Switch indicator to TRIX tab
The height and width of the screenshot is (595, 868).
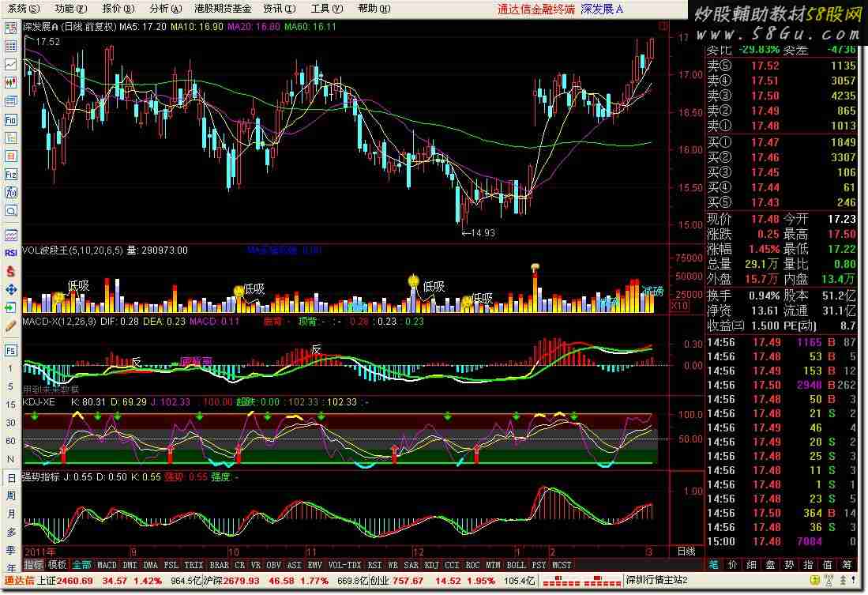pos(194,565)
